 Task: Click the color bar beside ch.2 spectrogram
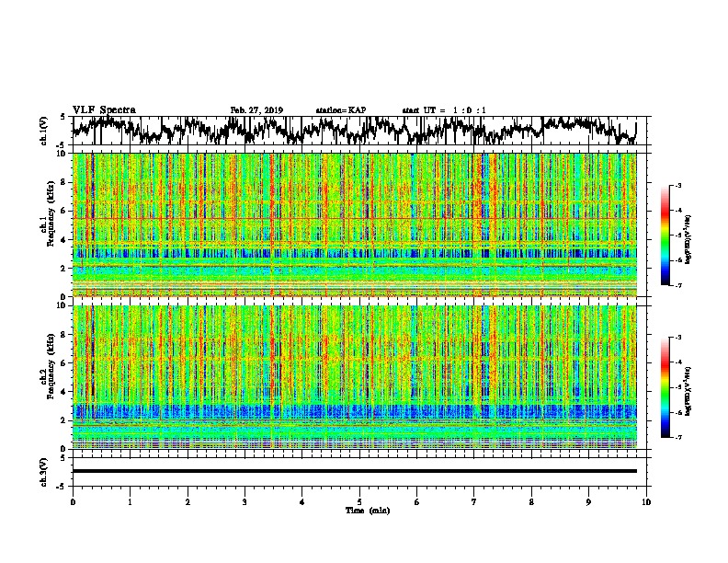665,387
